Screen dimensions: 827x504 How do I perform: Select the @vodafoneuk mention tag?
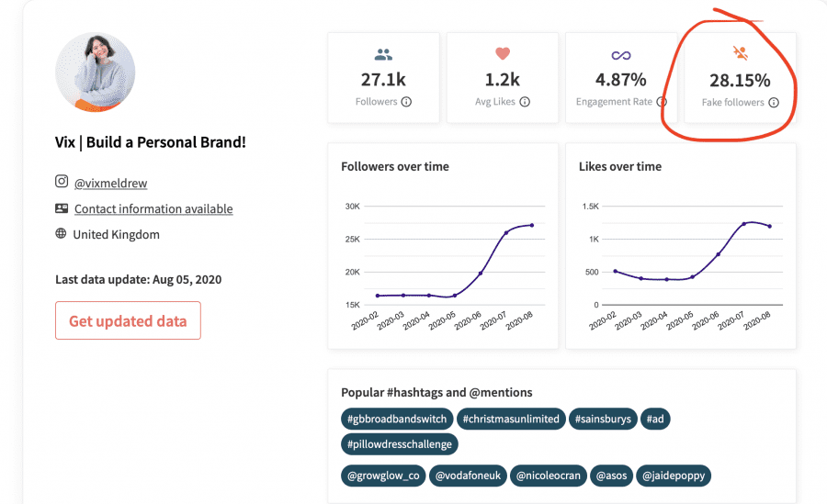pyautogui.click(x=469, y=476)
